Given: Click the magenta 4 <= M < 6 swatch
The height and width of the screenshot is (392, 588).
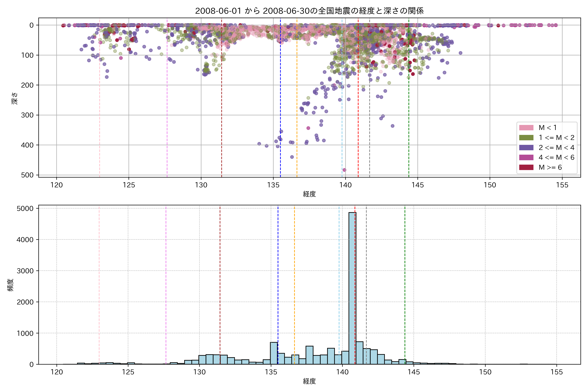Looking at the screenshot, I should coord(526,157).
